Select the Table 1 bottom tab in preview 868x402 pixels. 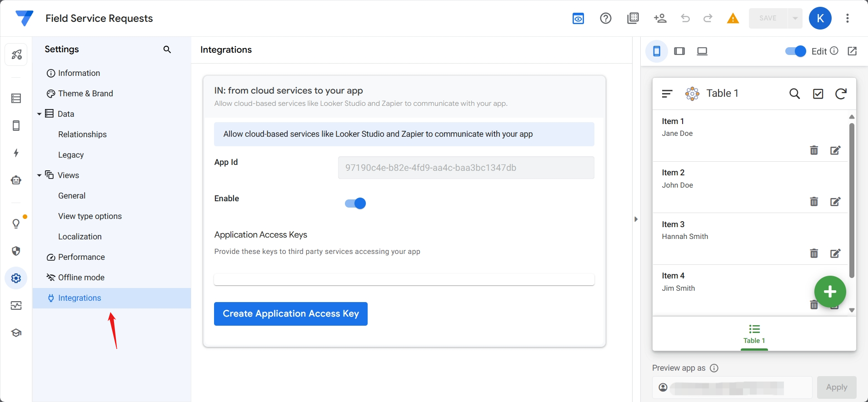pos(754,335)
